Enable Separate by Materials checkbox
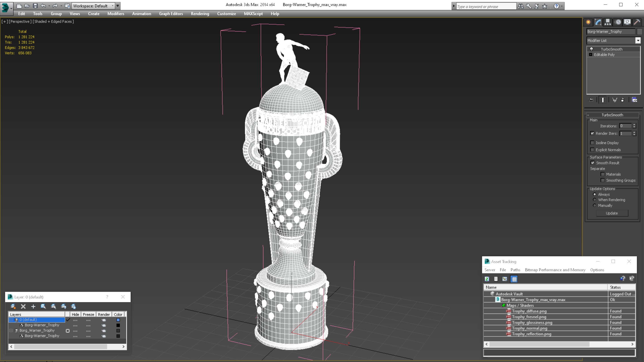The width and height of the screenshot is (644, 362). click(603, 174)
